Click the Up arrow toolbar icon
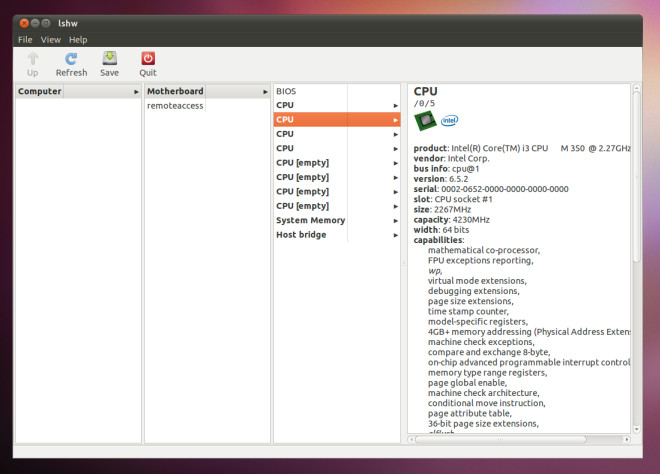The height and width of the screenshot is (474, 660). (x=33, y=59)
